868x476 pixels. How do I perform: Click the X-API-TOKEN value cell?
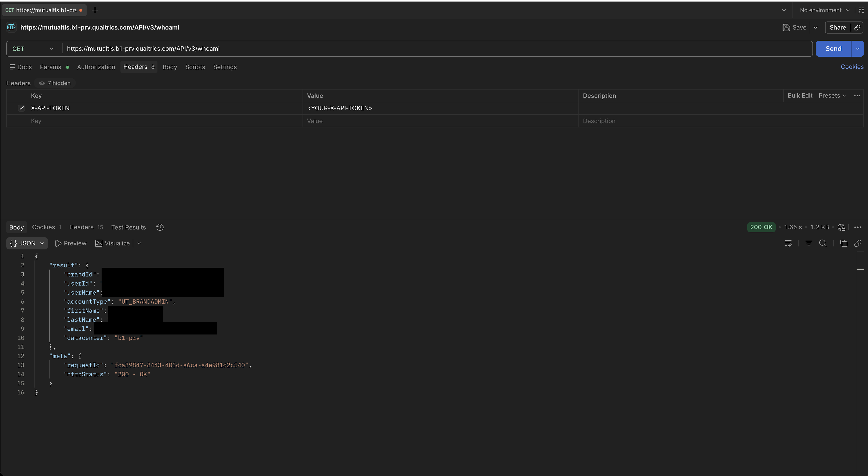tap(441, 108)
